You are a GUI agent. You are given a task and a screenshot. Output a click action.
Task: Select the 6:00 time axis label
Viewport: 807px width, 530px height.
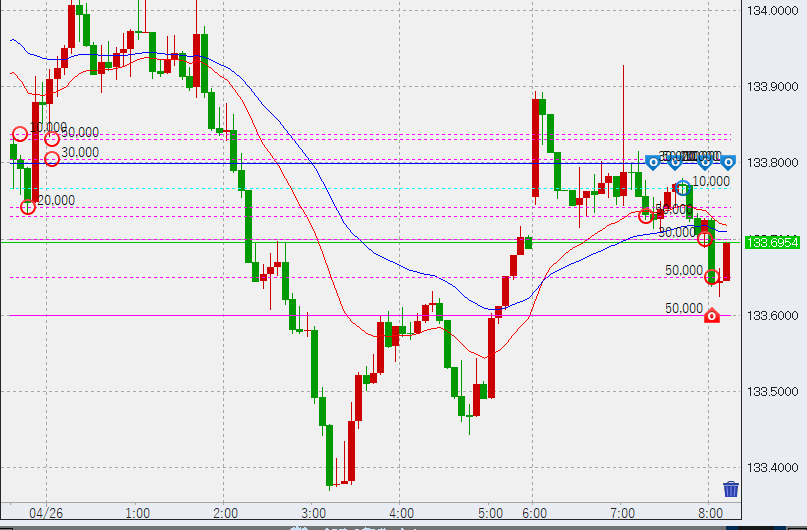coord(532,510)
